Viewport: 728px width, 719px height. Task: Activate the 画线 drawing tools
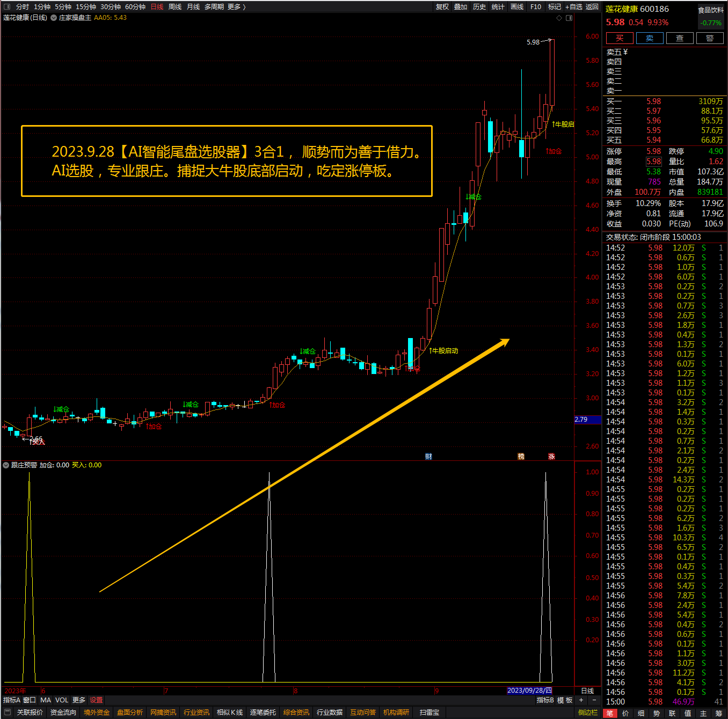click(517, 7)
